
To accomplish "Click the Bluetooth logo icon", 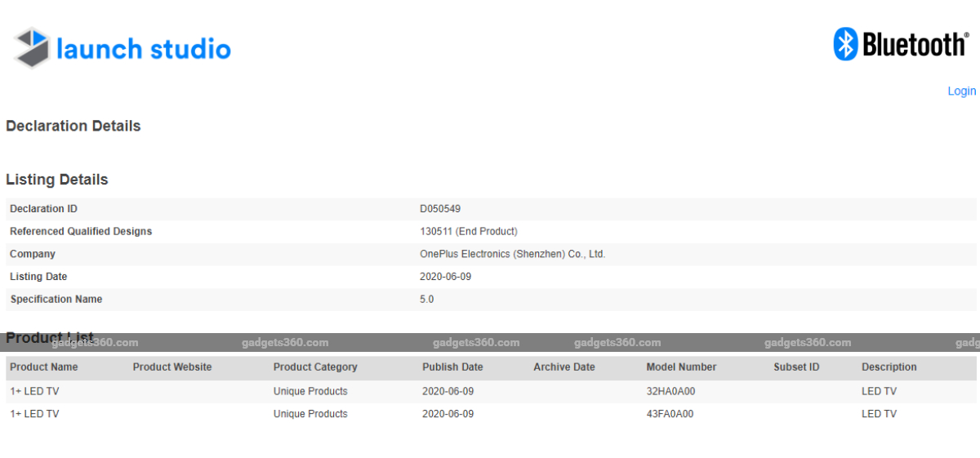I will [x=844, y=44].
